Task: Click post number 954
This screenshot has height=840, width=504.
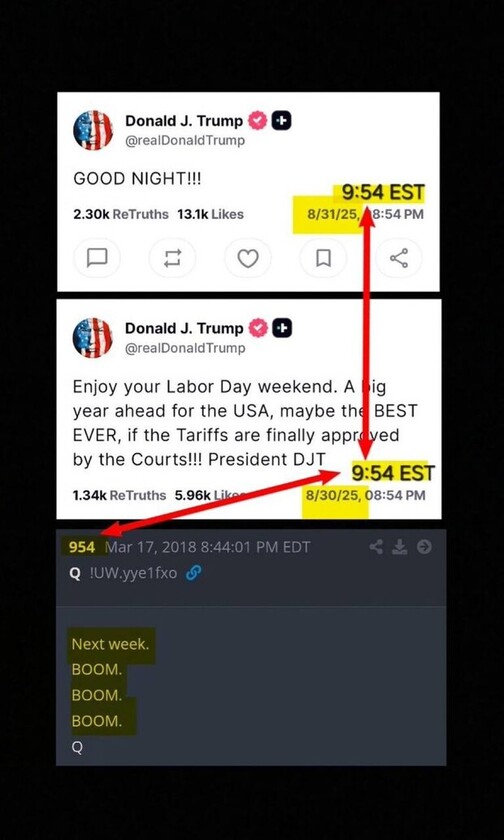Action: pos(82,547)
